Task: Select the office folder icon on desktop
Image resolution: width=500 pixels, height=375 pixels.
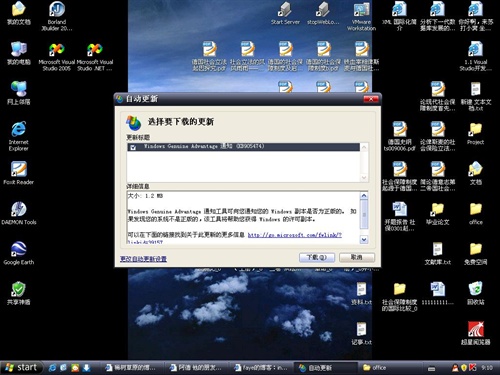Action: pos(476,213)
